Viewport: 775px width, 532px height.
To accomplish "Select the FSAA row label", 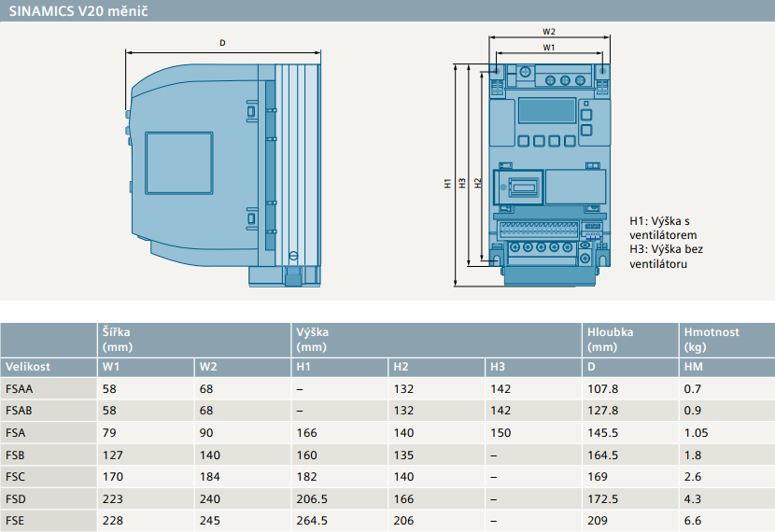I will [20, 389].
